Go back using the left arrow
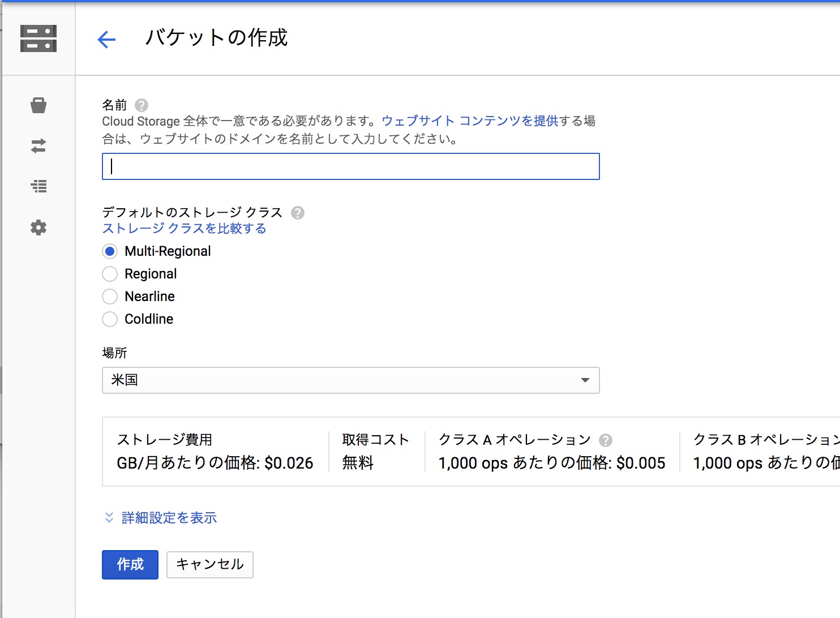The width and height of the screenshot is (840, 618). 106,39
